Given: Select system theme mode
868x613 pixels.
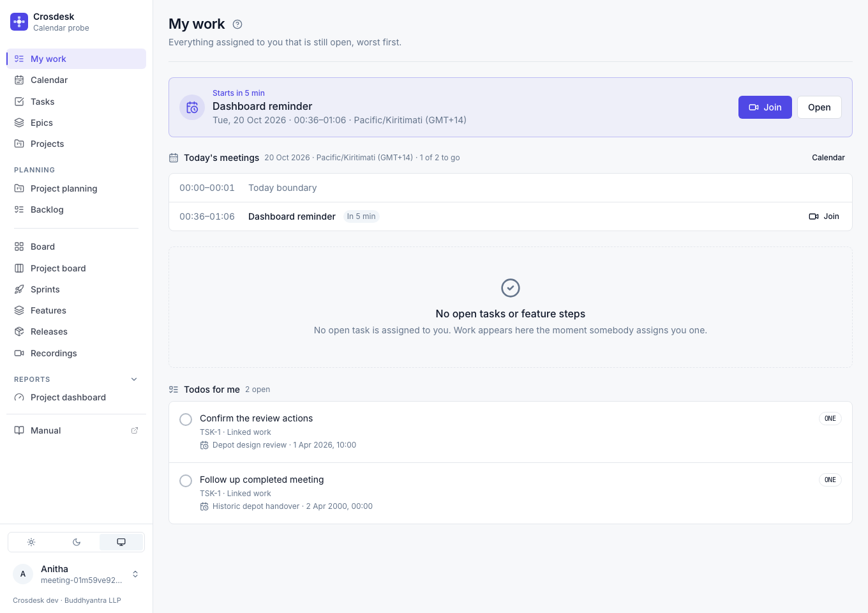Looking at the screenshot, I should tap(121, 542).
